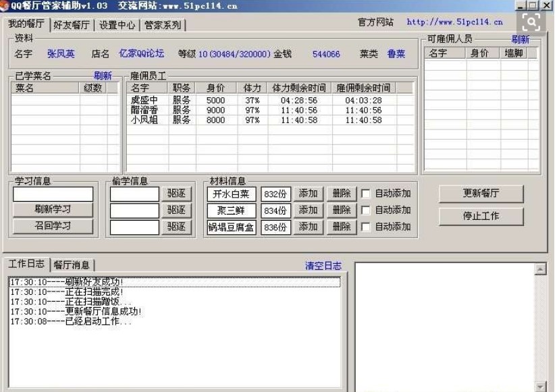Image resolution: width=559 pixels, height=392 pixels.
Task: Toggle 自动添加 checkbox for 聚三鲜
Action: [x=365, y=211]
